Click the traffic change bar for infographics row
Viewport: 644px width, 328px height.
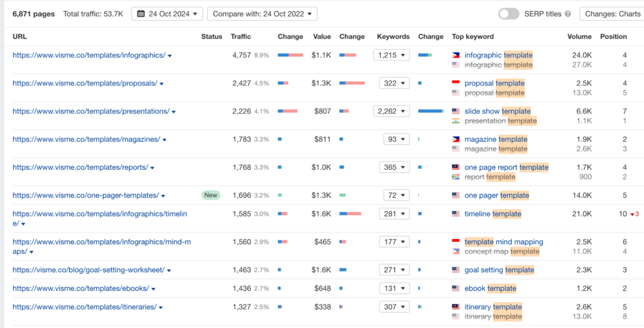point(290,55)
